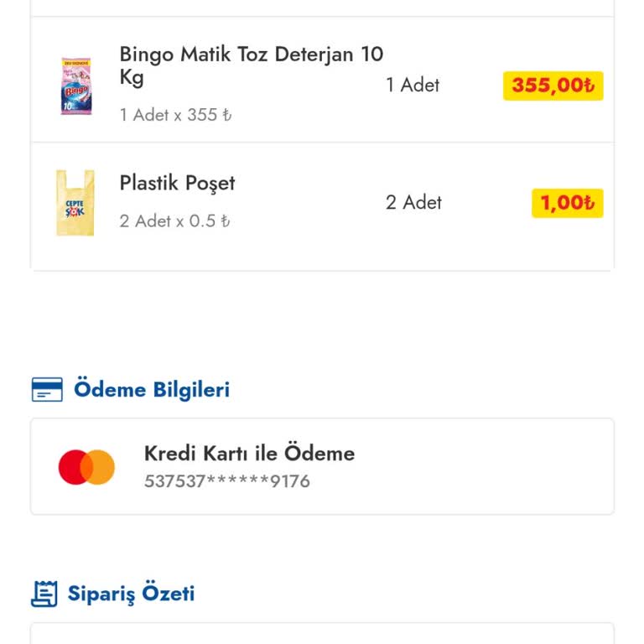Click the Sipariş Özeti section heading
The image size is (644, 644).
(131, 594)
